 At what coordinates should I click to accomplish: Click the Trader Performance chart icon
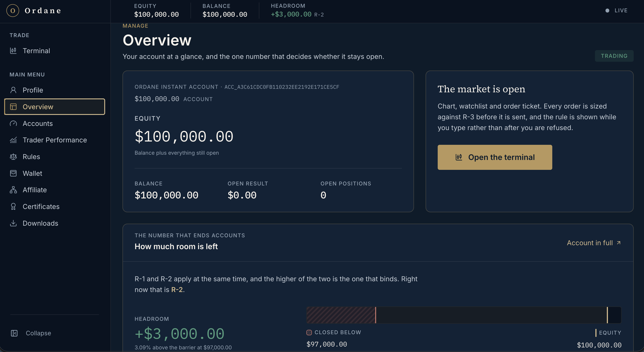pos(13,140)
